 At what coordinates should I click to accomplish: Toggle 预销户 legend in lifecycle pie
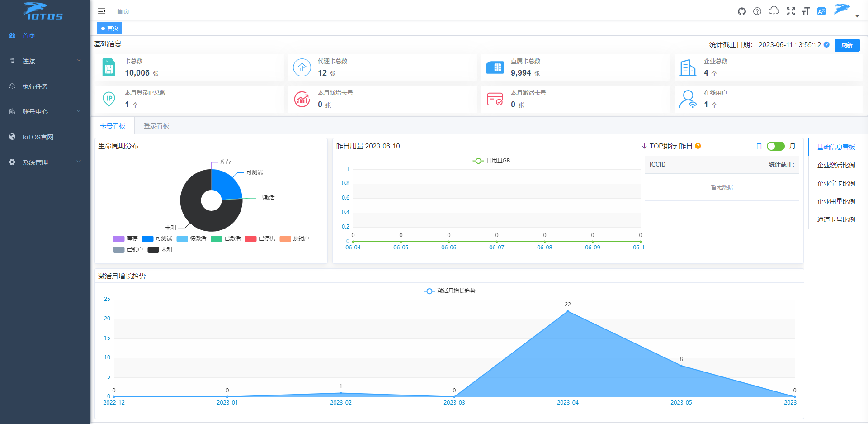(294, 238)
